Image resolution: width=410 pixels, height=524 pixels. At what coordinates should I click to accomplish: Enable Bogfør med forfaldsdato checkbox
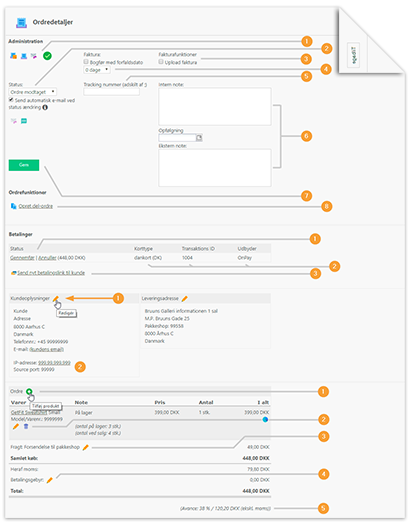point(86,62)
